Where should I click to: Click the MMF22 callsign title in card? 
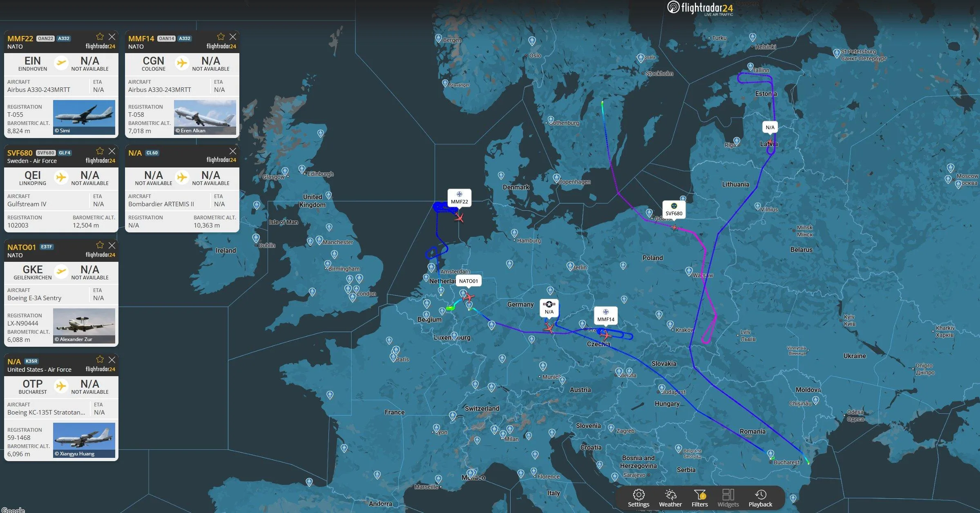[20, 38]
